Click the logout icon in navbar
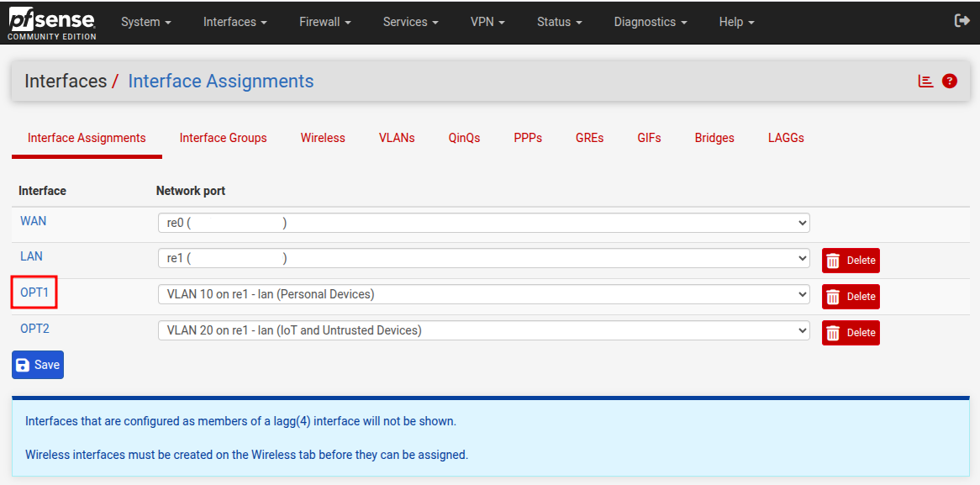 (x=962, y=21)
